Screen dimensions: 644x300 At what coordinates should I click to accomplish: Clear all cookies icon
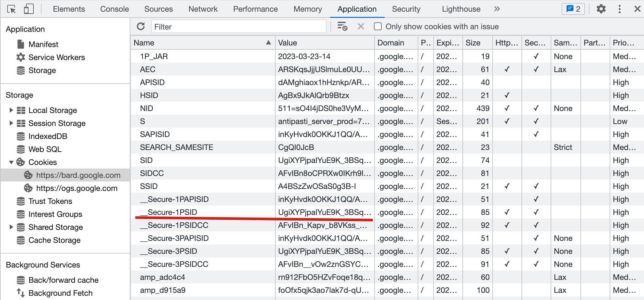(x=342, y=26)
